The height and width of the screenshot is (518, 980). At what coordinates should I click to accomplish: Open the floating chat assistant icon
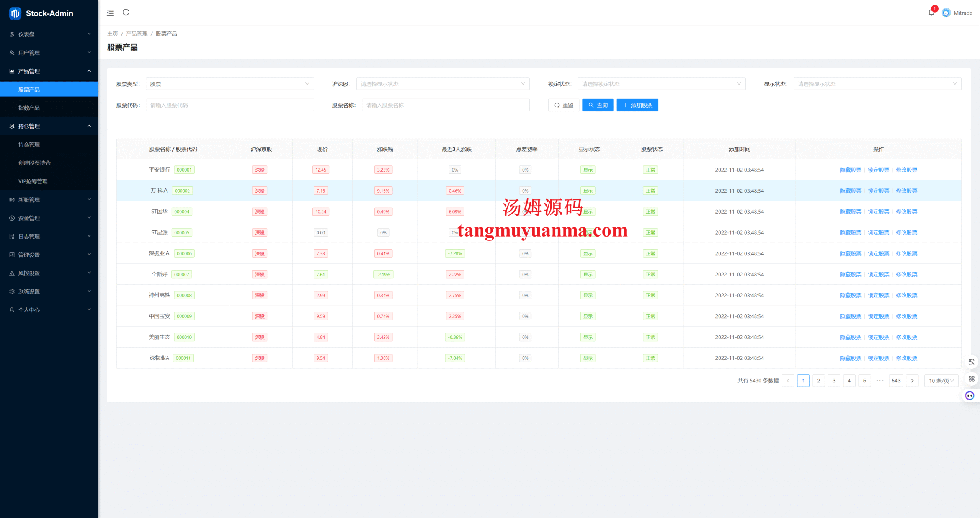tap(970, 395)
